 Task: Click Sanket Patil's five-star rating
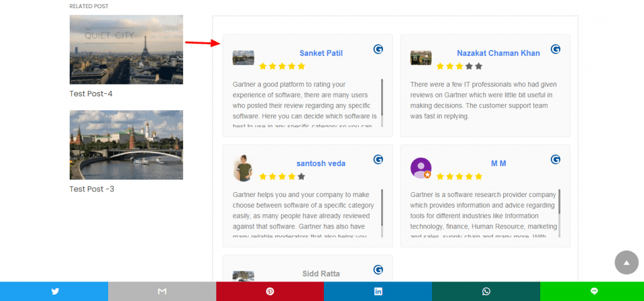pos(282,66)
